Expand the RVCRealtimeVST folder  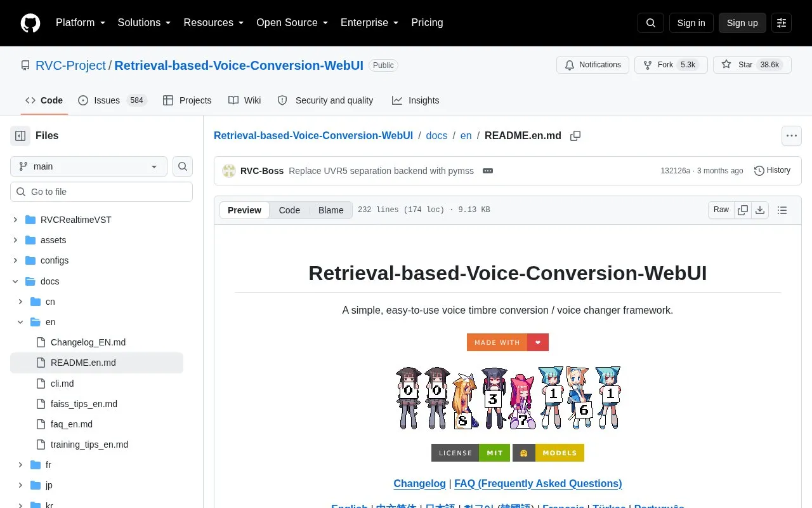(15, 220)
